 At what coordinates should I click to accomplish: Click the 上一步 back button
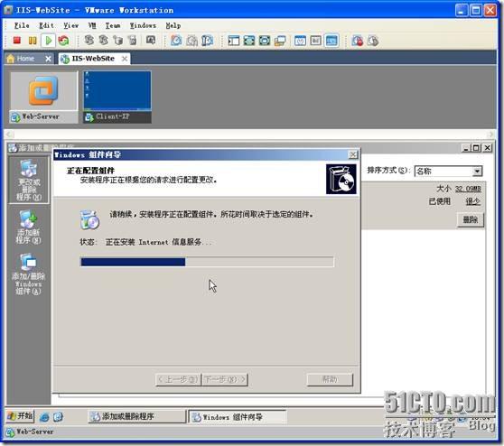point(178,379)
